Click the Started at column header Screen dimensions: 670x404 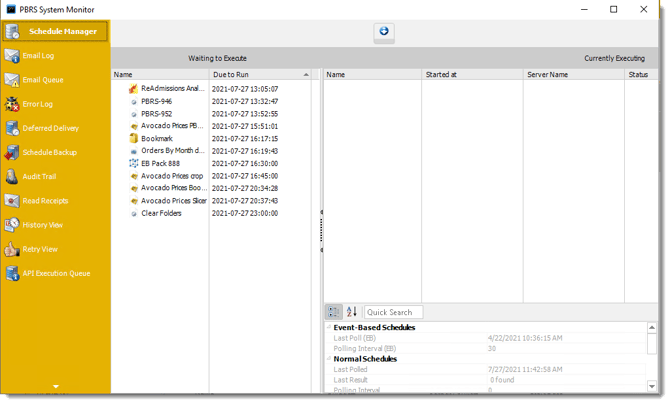[472, 74]
